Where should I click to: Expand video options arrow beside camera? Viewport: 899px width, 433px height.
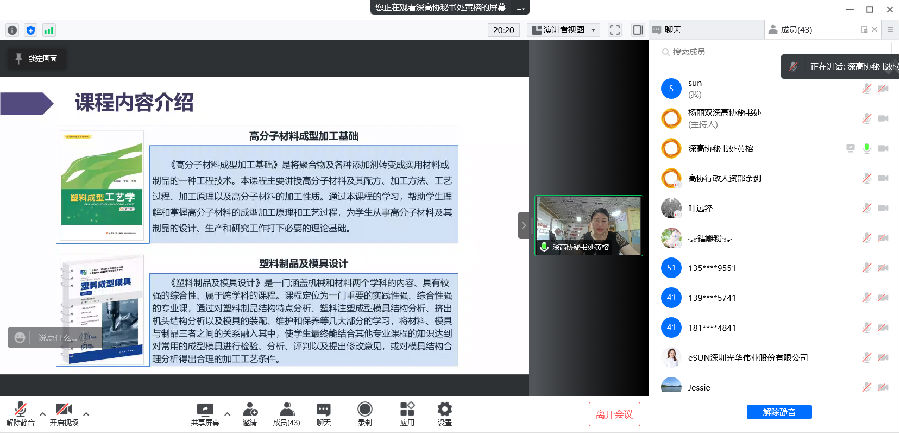pos(87,412)
